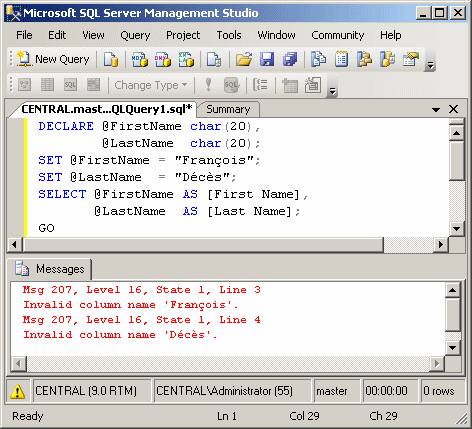The width and height of the screenshot is (472, 429).
Task: Open the Template Explorer icon
Action: click(388, 59)
